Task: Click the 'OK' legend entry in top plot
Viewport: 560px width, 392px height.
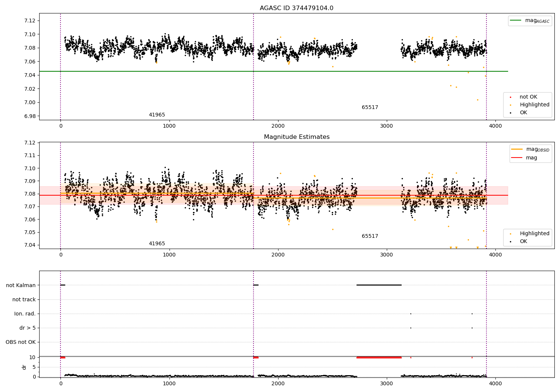Action: (x=523, y=113)
